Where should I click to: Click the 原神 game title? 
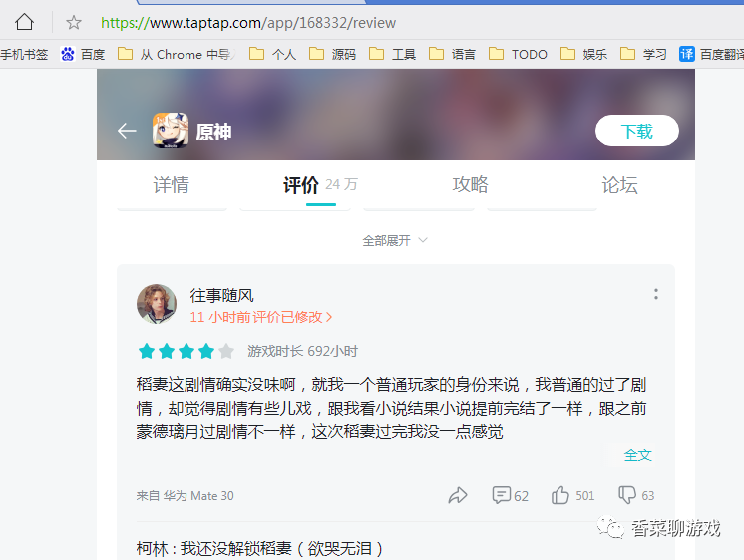[213, 132]
